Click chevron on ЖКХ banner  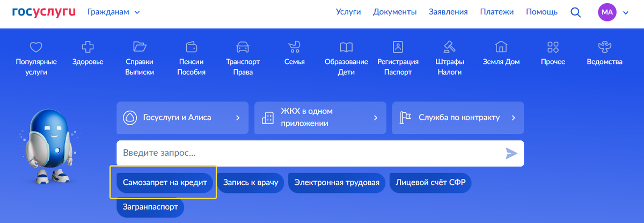click(x=376, y=117)
